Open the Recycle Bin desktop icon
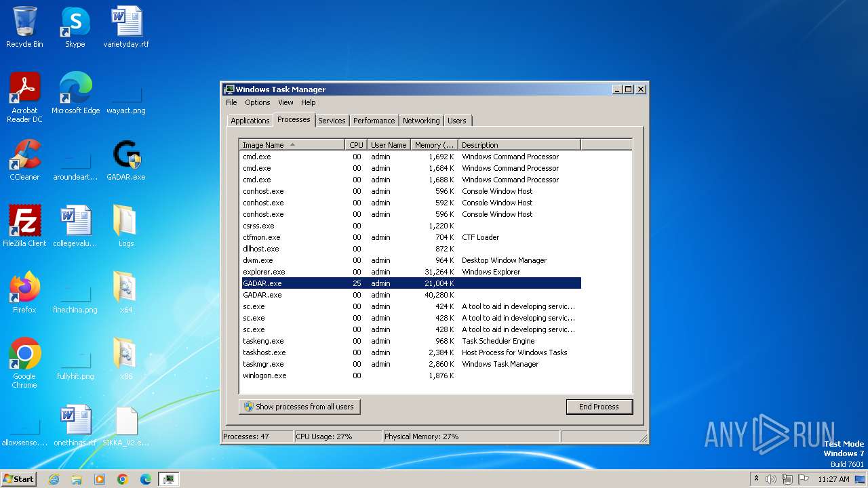The width and height of the screenshot is (868, 488). click(24, 27)
